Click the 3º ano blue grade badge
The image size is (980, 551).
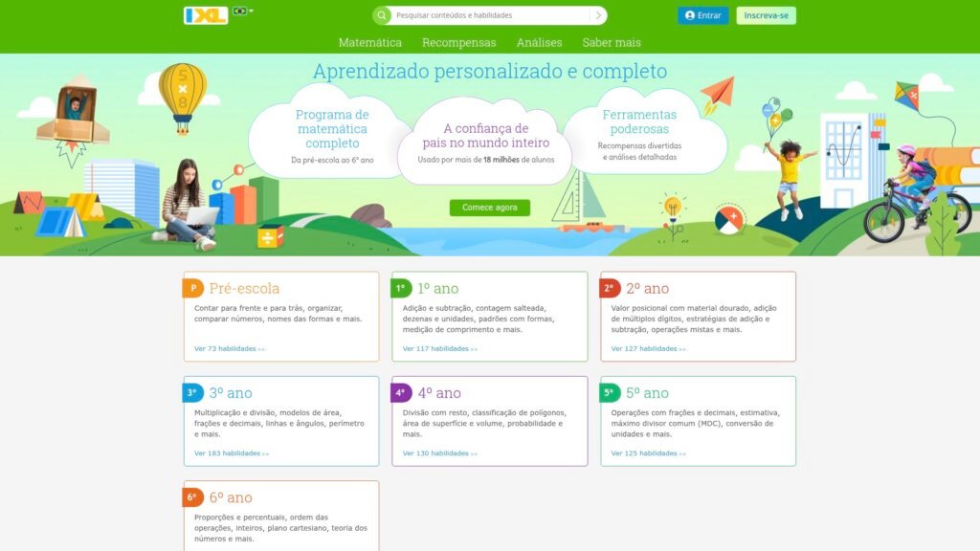193,392
